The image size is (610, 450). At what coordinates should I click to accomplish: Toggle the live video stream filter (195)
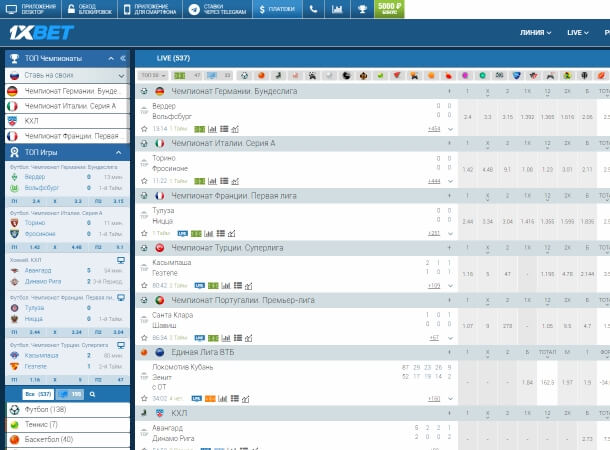point(71,394)
